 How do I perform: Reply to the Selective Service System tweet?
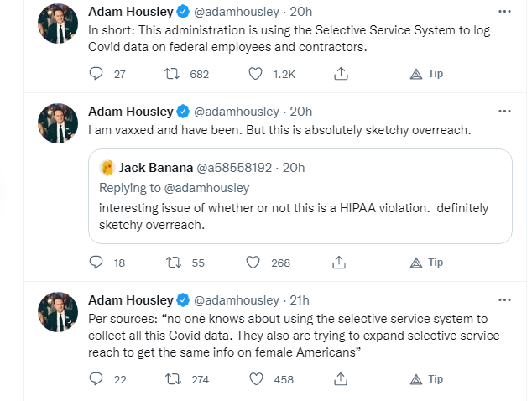[96, 74]
